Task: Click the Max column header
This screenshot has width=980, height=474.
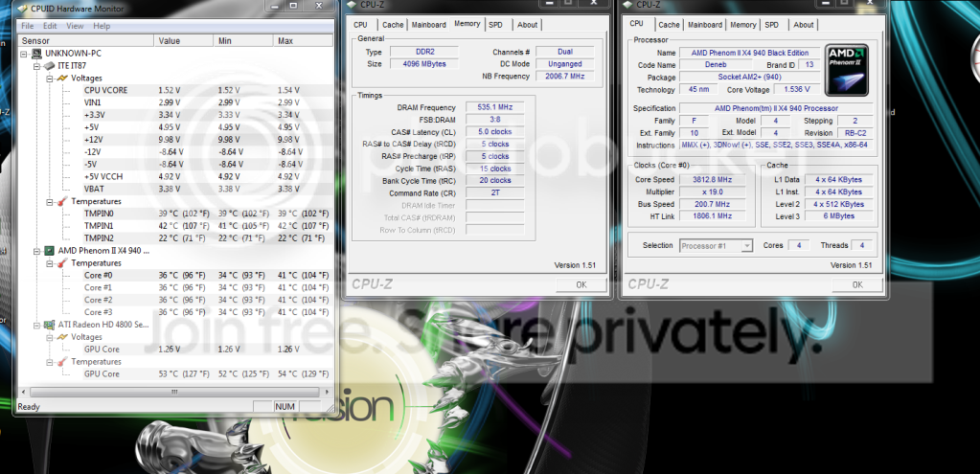Action: click(303, 40)
